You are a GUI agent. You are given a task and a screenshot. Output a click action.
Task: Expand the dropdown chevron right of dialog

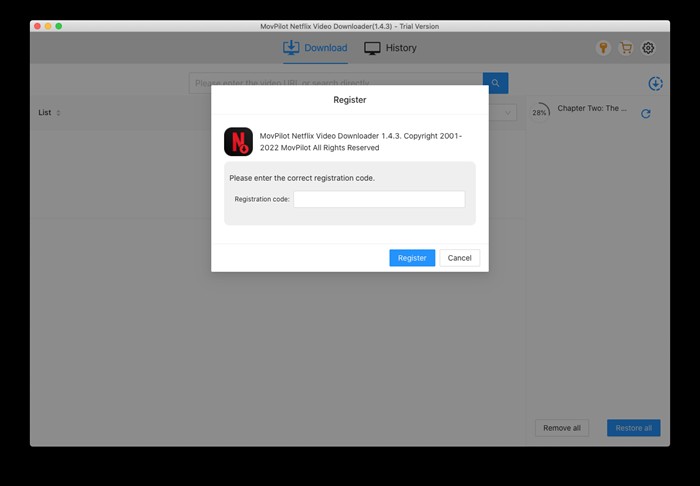[x=508, y=113]
